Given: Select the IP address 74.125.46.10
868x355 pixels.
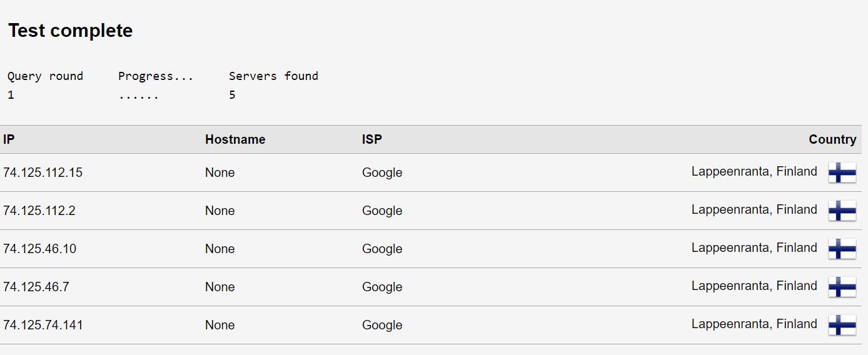Looking at the screenshot, I should (x=39, y=249).
